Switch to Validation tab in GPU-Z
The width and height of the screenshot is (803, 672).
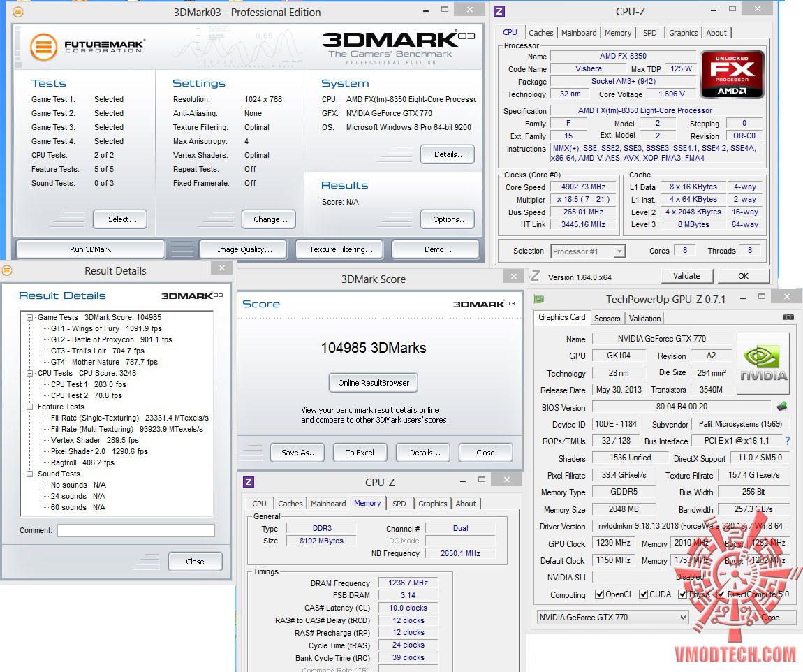coord(644,319)
